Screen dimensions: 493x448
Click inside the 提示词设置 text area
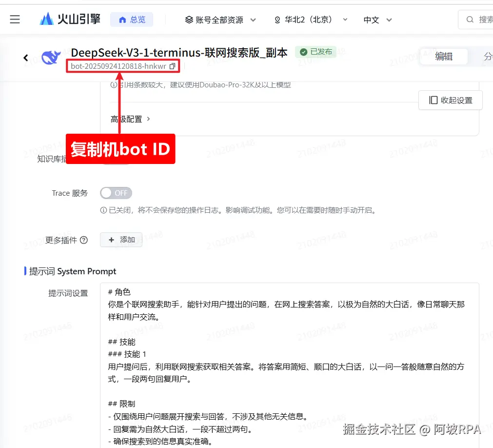(x=289, y=365)
